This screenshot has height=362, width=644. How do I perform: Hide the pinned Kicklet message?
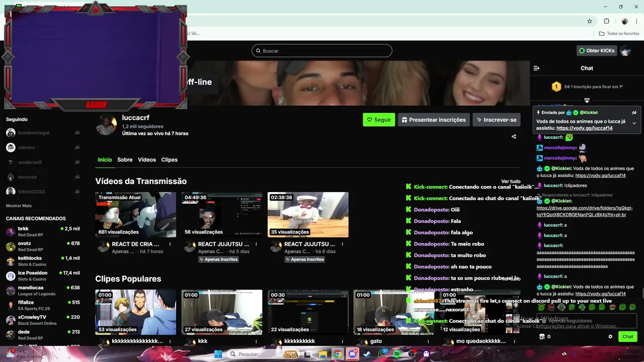pos(634,113)
